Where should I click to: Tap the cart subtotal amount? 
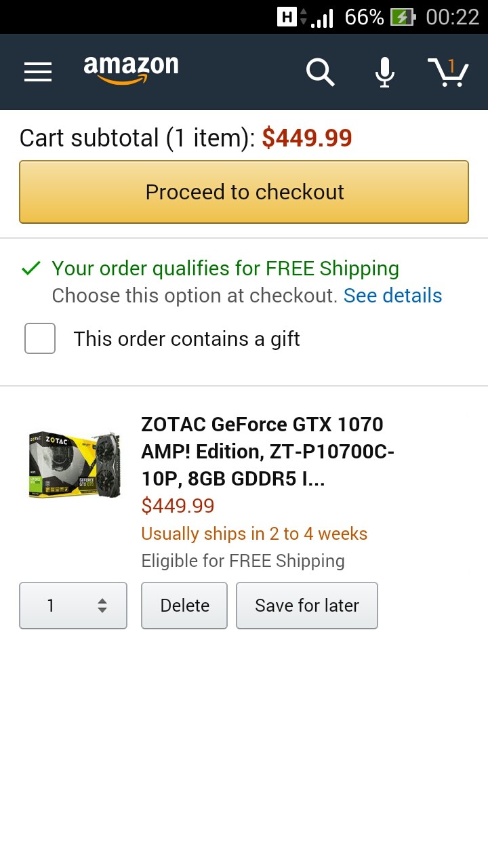307,138
